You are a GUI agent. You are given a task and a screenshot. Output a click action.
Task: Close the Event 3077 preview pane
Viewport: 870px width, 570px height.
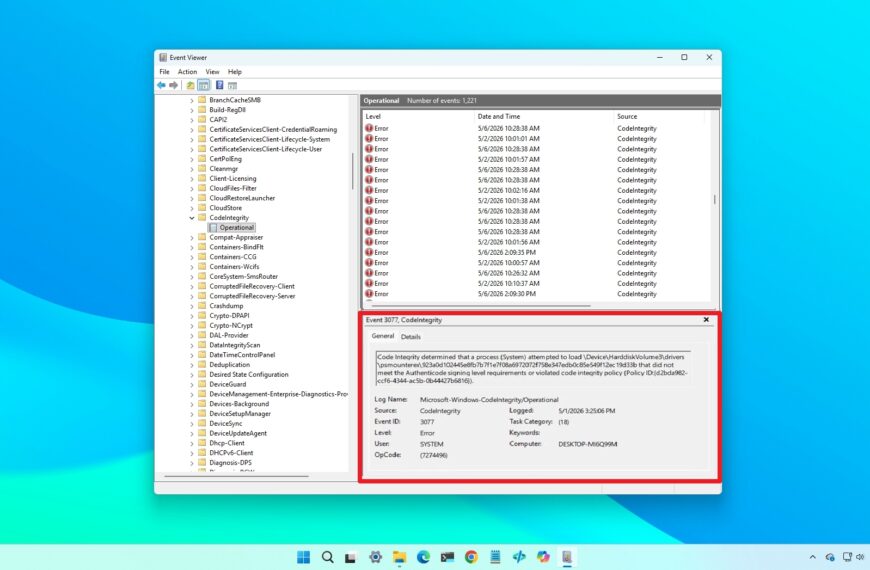(x=706, y=320)
